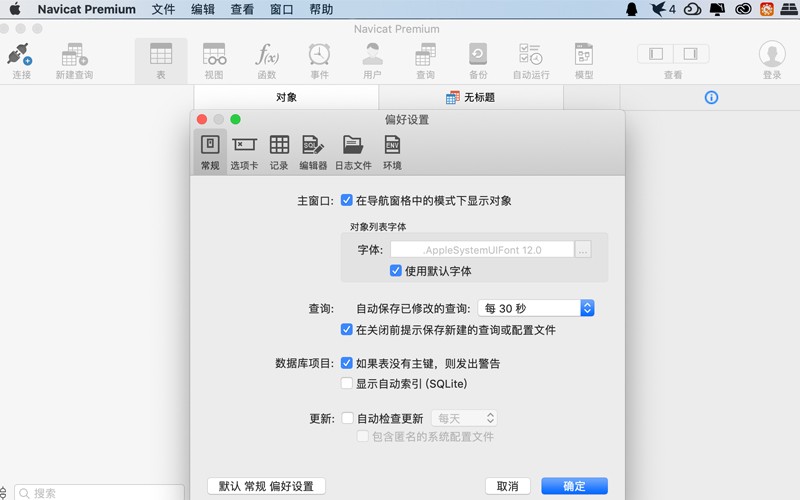The width and height of the screenshot is (800, 500).
Task: Toggle 如果表没有主键，则发出警告 checkbox
Action: pyautogui.click(x=346, y=363)
